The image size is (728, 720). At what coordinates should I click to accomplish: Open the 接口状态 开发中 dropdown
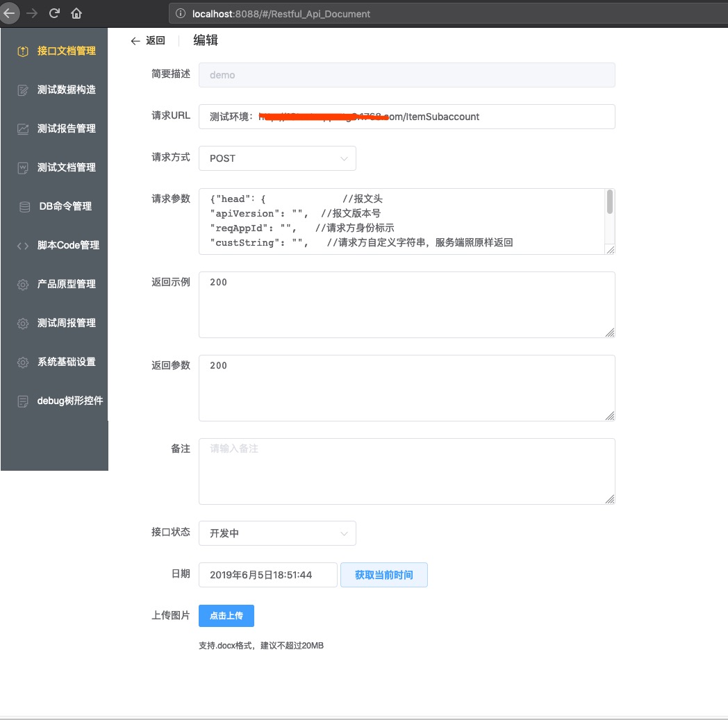pos(277,533)
